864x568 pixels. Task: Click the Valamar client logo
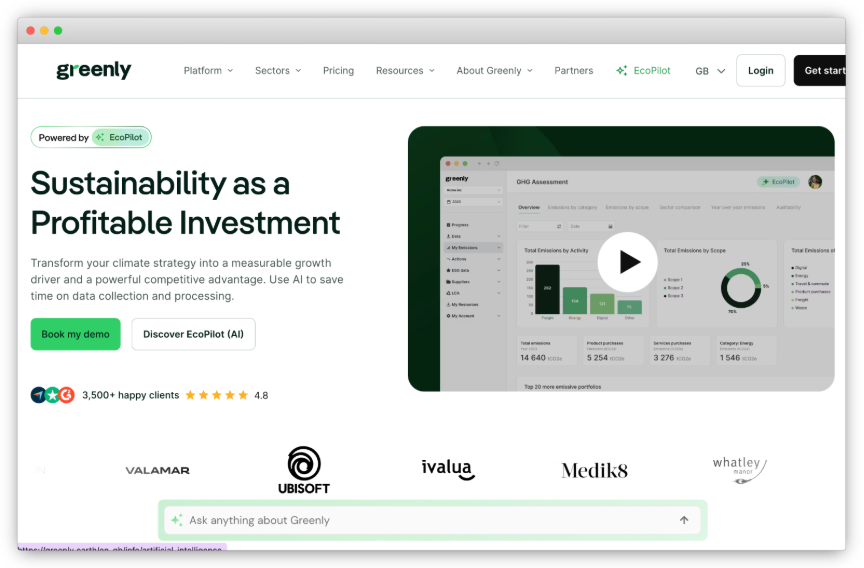(x=158, y=470)
